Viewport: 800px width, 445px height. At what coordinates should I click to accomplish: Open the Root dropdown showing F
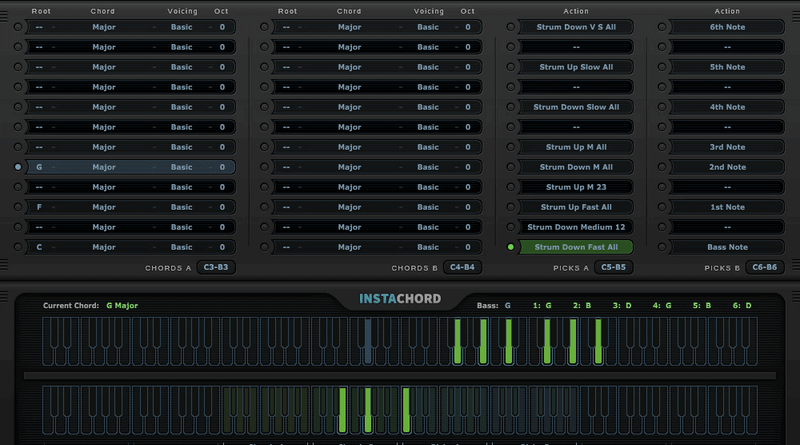pos(40,207)
